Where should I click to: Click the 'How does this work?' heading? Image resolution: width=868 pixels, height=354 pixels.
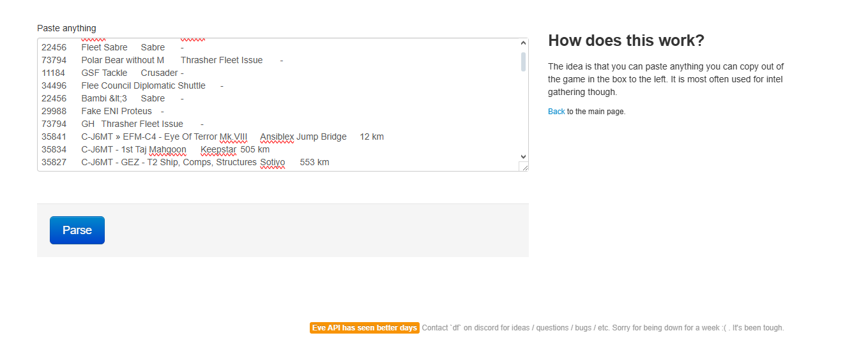coord(626,41)
